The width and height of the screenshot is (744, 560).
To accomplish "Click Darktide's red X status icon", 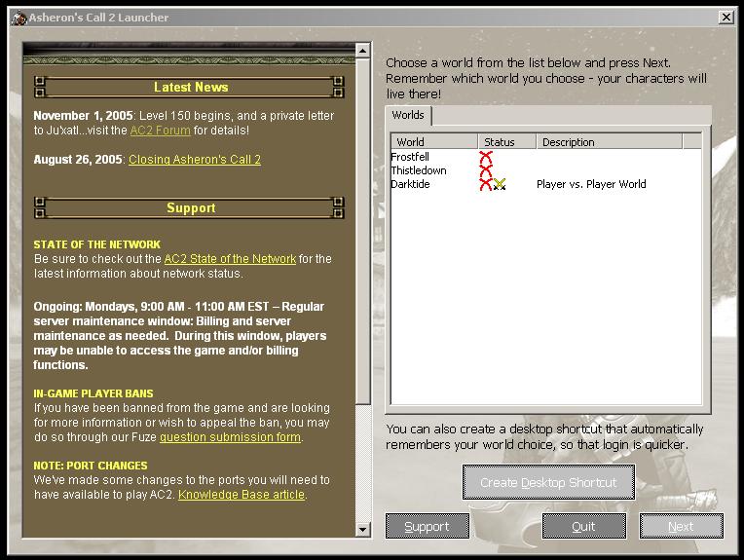I will [486, 184].
